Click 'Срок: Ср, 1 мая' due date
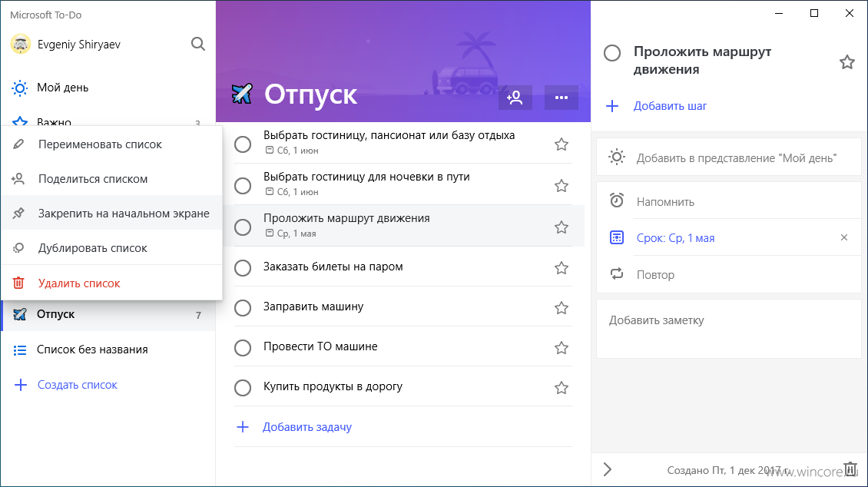868x487 pixels. point(675,238)
